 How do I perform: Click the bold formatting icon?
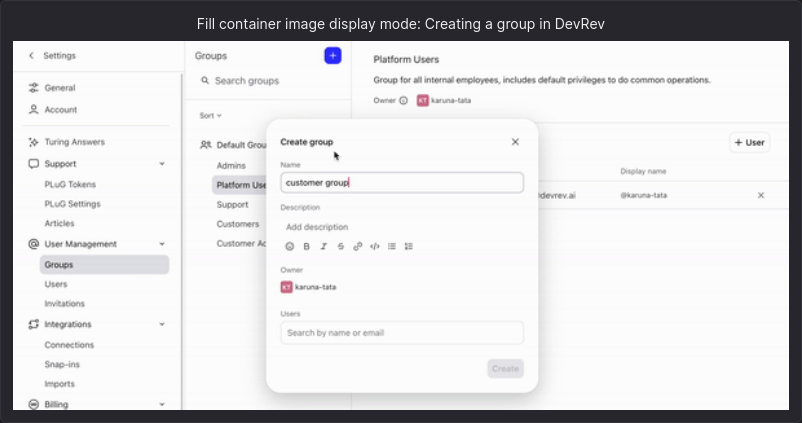coord(307,246)
